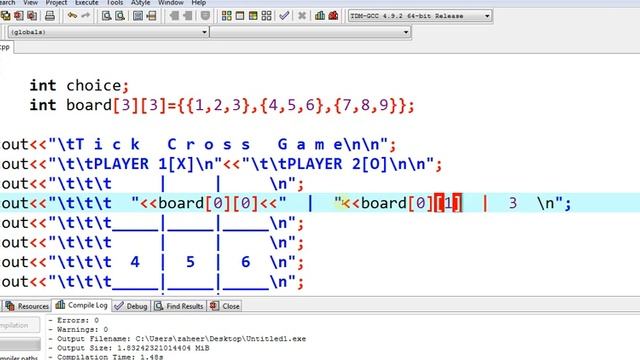Click the Stop Execution X icon
Image resolution: width=640 pixels, height=360 pixels.
pyautogui.click(x=302, y=16)
